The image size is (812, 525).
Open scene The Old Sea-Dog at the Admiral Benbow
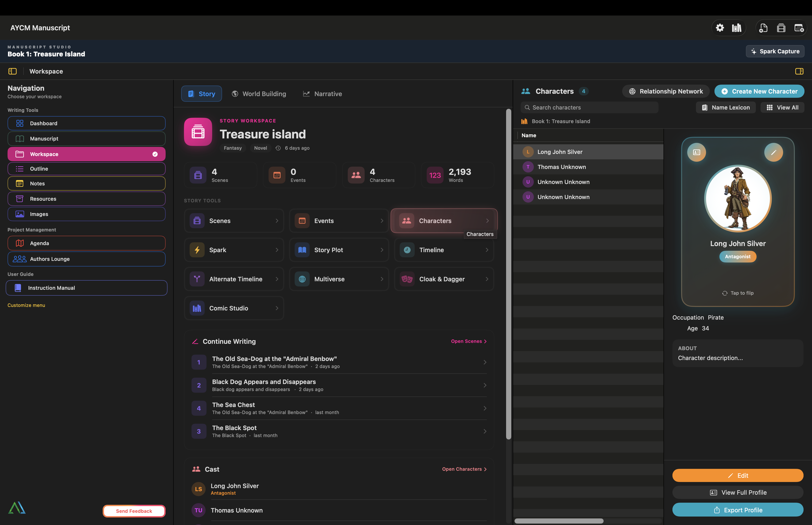pos(339,362)
